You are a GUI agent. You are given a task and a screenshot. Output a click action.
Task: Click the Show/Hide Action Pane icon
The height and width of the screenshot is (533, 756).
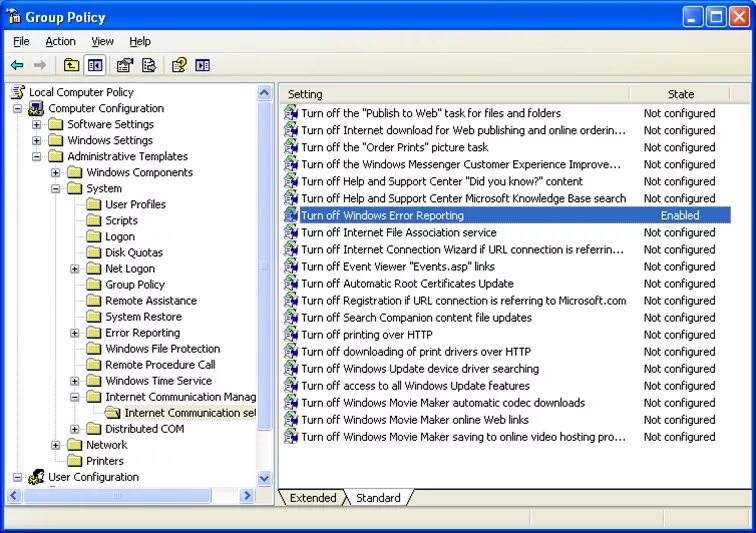202,65
